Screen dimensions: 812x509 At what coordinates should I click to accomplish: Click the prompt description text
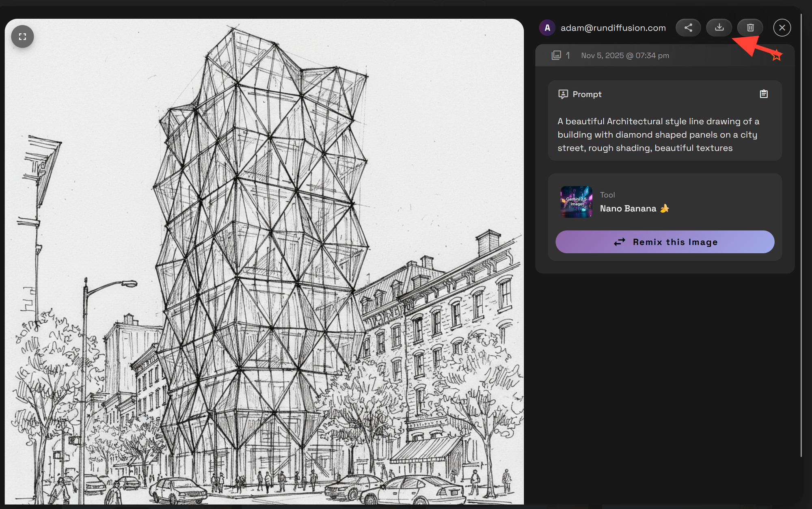[658, 134]
